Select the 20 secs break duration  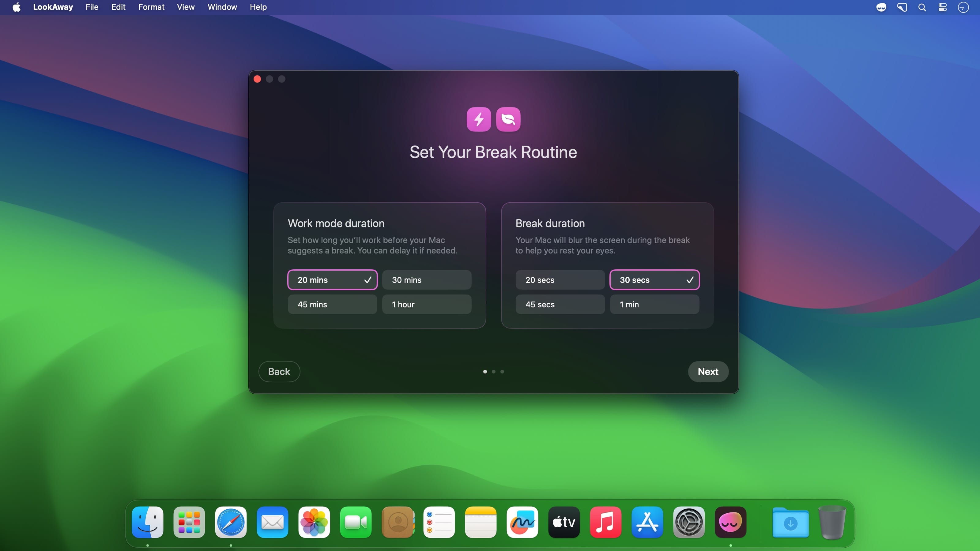pyautogui.click(x=560, y=280)
